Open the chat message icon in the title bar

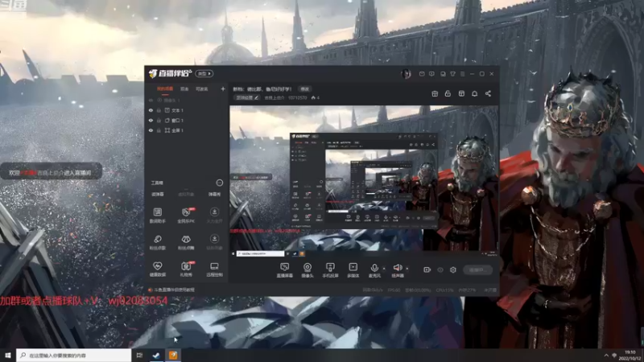coord(431,74)
